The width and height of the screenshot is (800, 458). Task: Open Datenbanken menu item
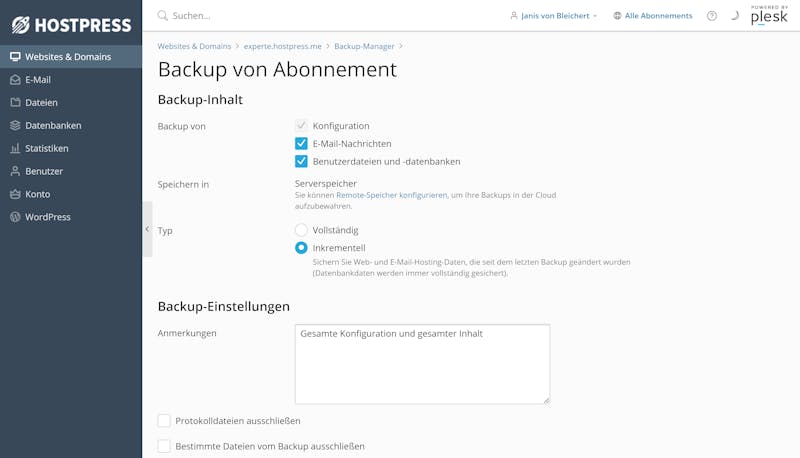click(x=71, y=125)
